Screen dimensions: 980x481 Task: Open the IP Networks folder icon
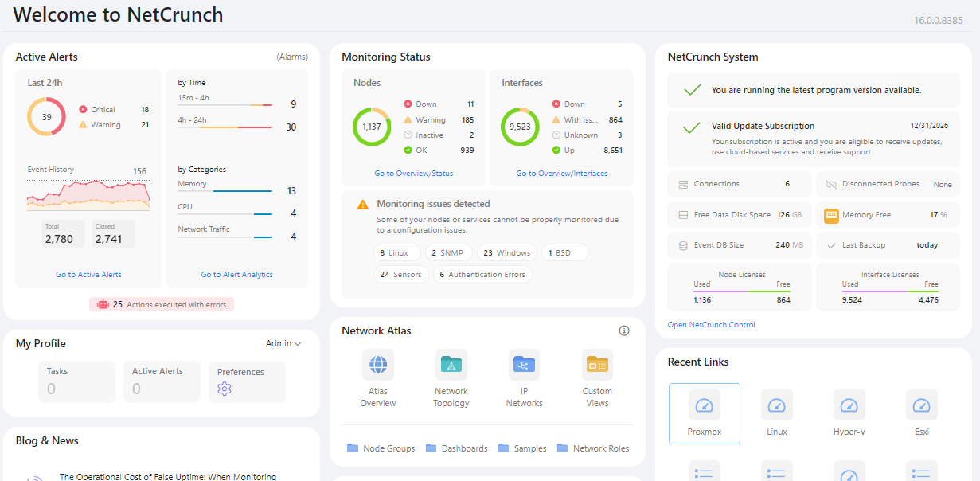[x=524, y=365]
